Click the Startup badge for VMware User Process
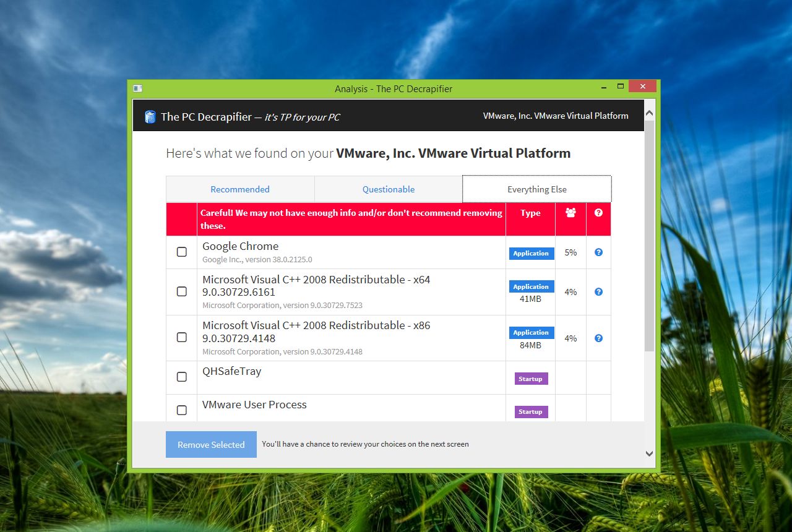Screen dimensions: 792x532 tap(531, 412)
